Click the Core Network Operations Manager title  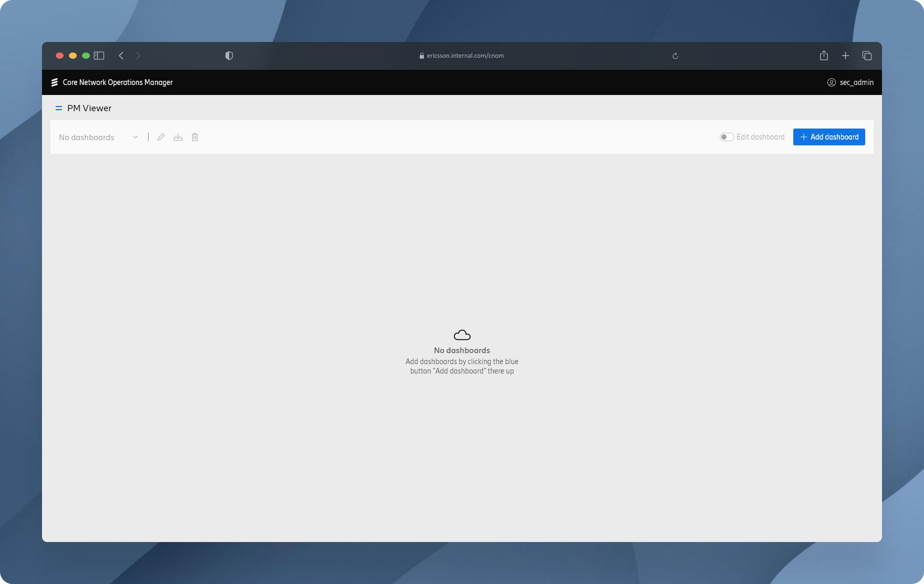[x=118, y=82]
